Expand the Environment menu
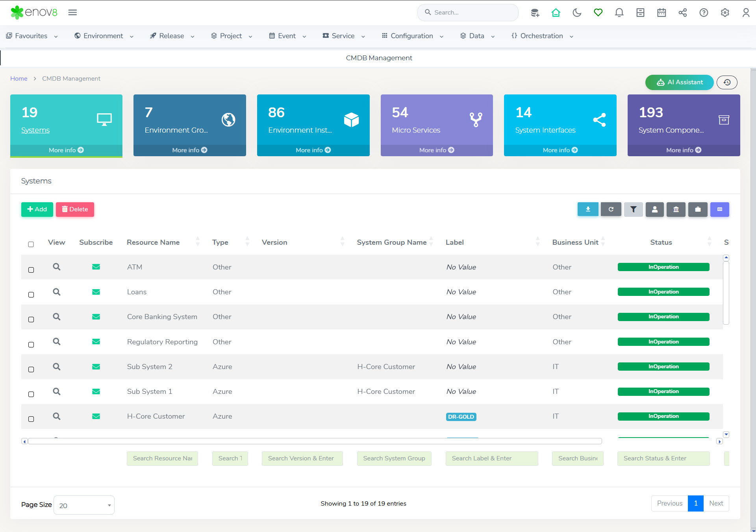The image size is (756, 532). point(104,36)
